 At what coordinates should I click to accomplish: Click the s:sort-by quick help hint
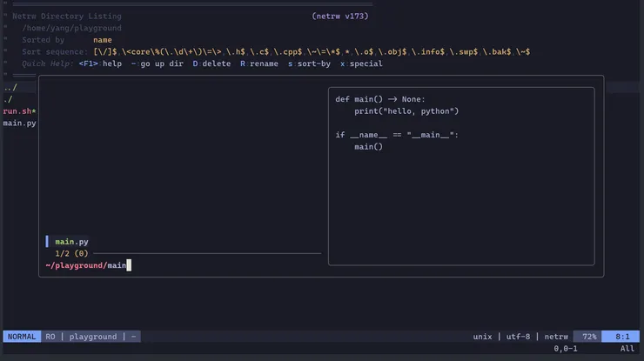pos(309,64)
